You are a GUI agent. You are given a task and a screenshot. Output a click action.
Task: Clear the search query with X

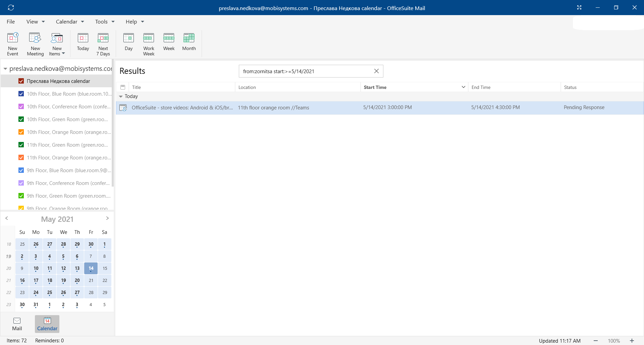pos(376,71)
